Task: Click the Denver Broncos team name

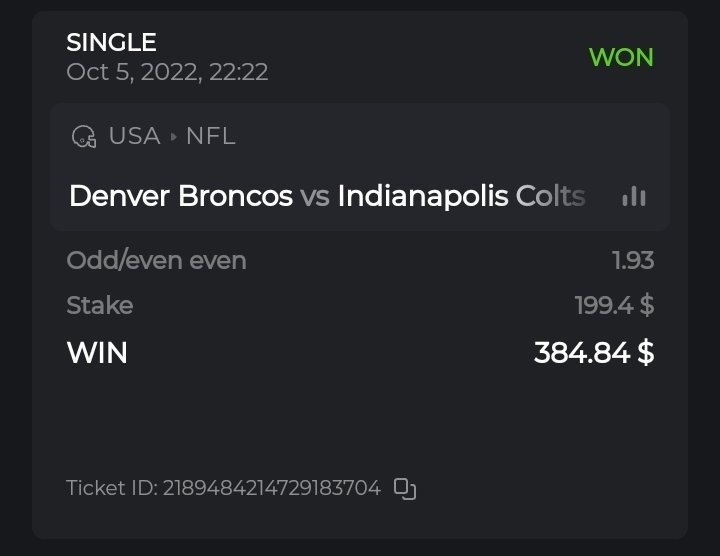Action: [x=181, y=195]
